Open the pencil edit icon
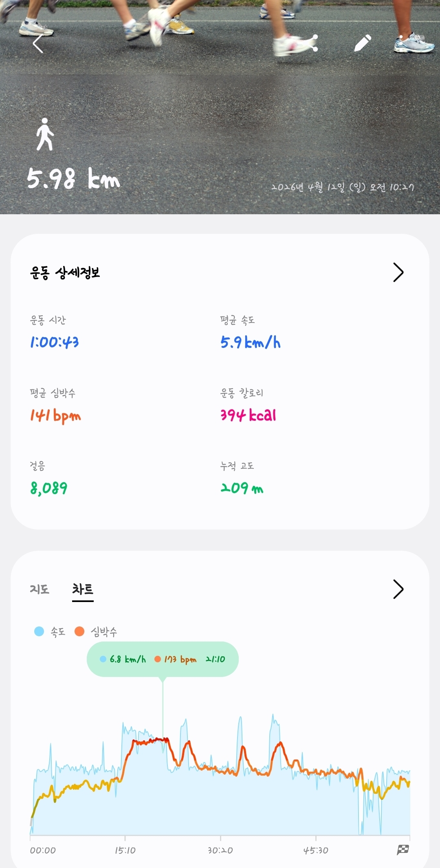 click(362, 43)
